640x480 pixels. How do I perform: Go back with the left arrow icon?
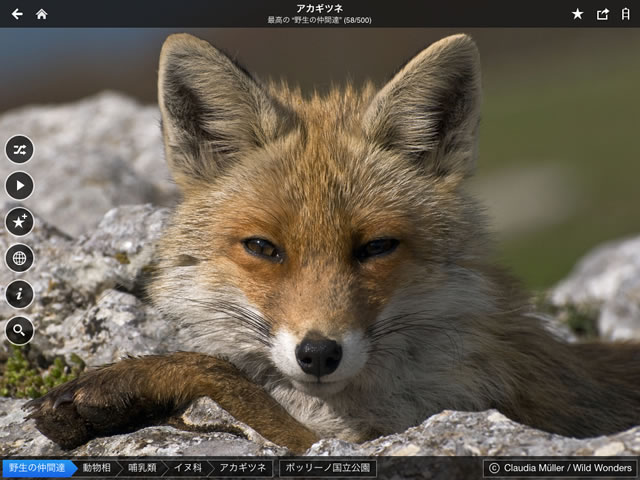(x=17, y=14)
